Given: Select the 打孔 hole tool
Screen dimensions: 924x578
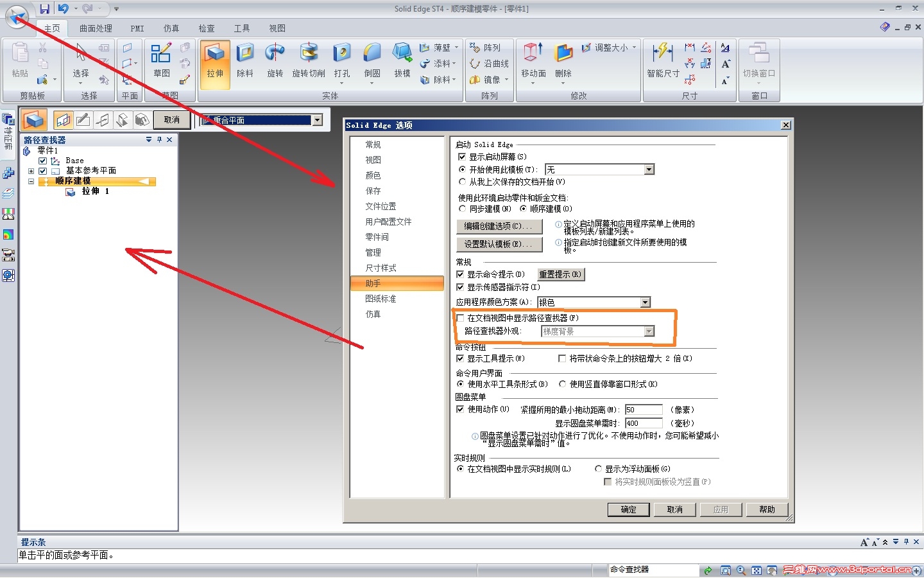Looking at the screenshot, I should (342, 62).
